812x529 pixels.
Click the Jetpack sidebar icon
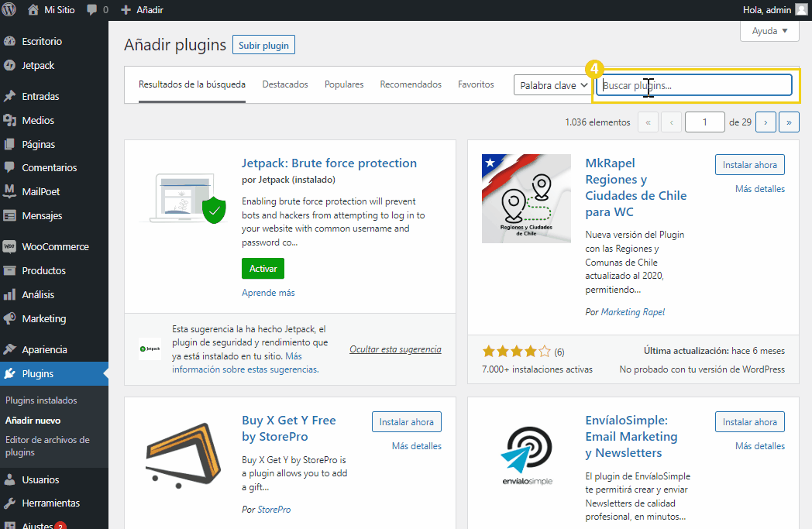[x=9, y=65]
